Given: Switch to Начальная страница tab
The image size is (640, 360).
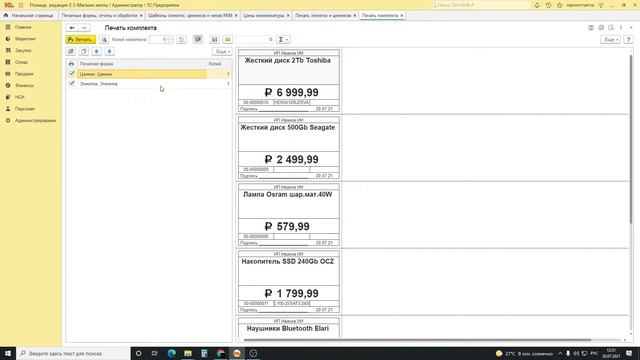Looking at the screenshot, I should (x=29, y=16).
